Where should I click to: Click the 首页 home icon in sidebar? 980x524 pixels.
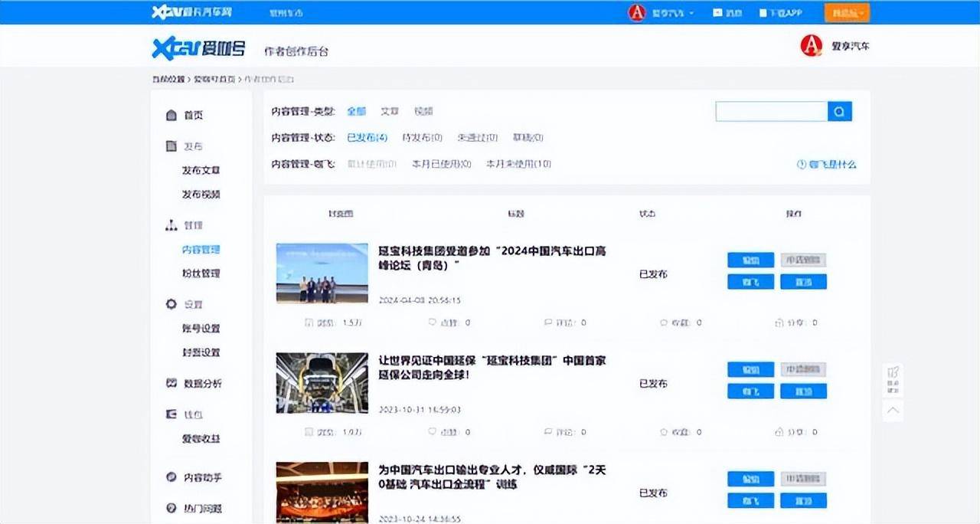(x=171, y=116)
